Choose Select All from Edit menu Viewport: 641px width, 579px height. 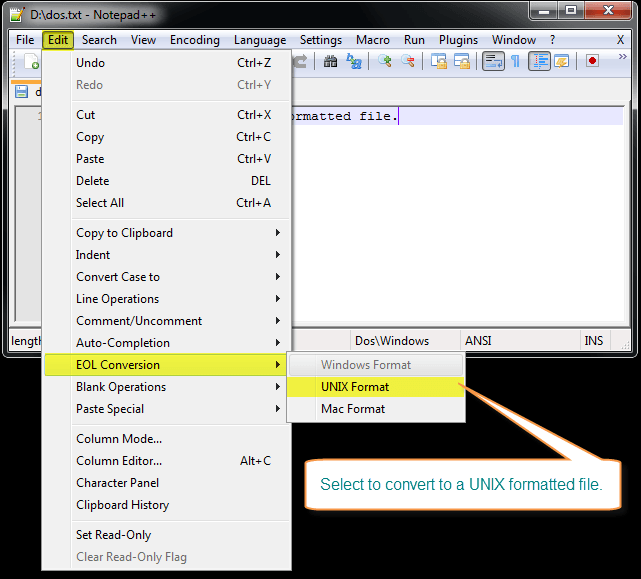point(168,203)
